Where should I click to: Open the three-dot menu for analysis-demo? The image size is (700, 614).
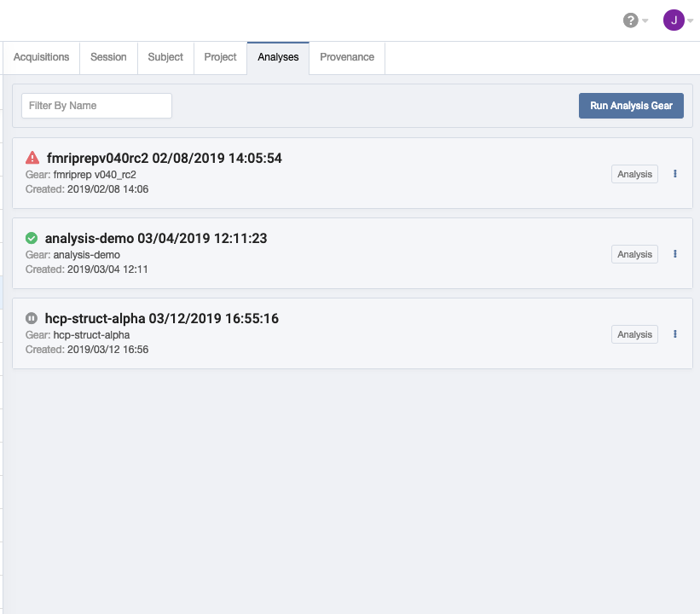(x=675, y=254)
